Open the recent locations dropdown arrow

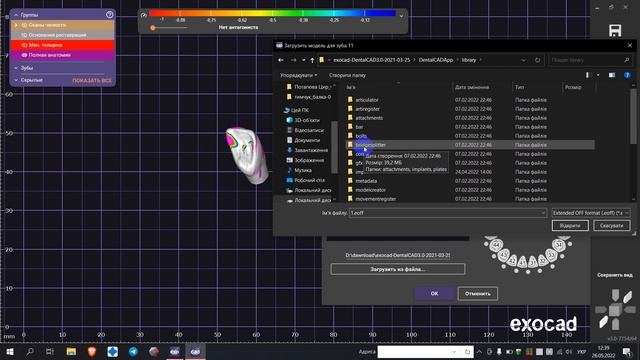point(303,60)
